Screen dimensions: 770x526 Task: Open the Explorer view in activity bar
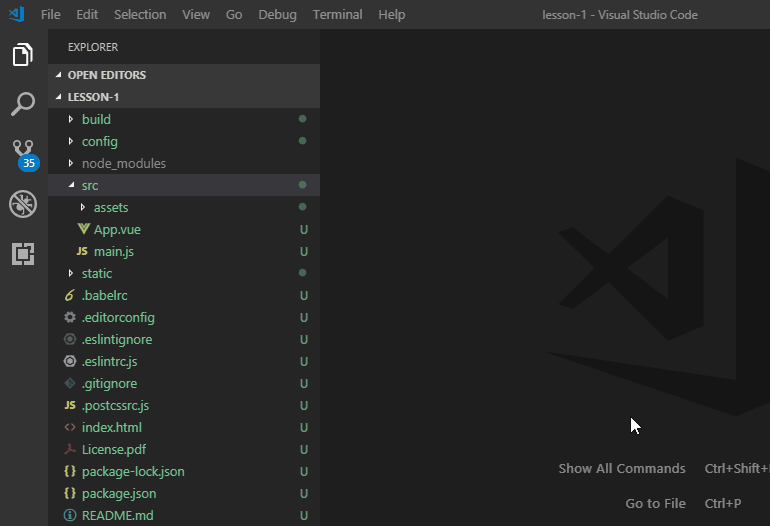point(23,55)
